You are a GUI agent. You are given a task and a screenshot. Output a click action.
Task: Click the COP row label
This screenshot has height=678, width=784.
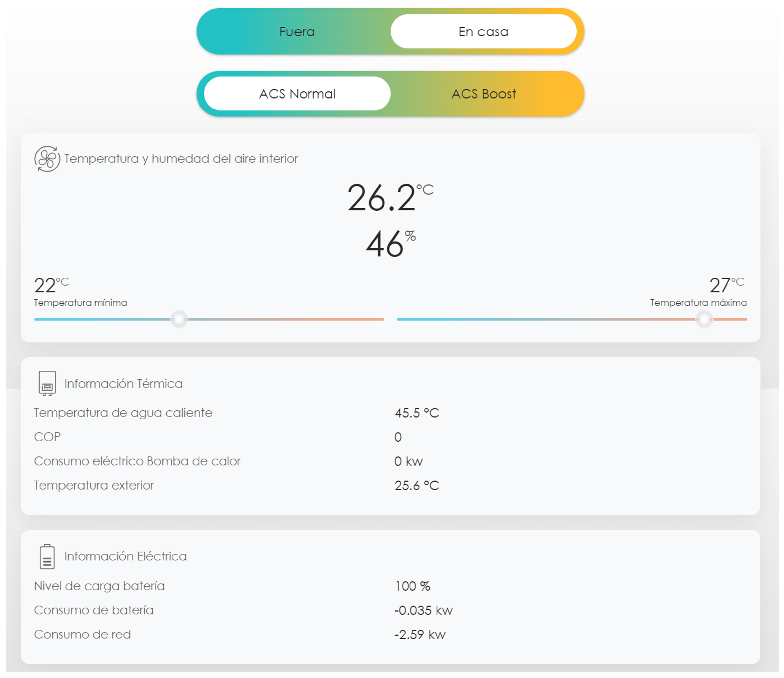tap(47, 437)
